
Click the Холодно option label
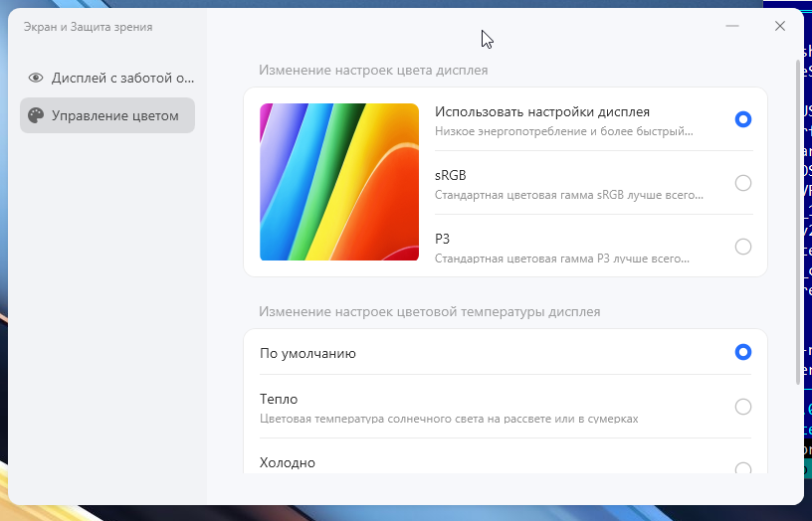(x=288, y=462)
